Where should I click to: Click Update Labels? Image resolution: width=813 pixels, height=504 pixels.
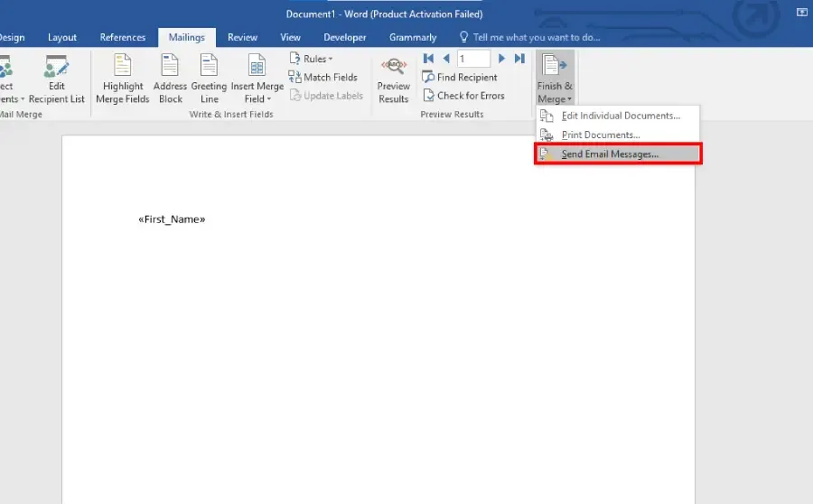pos(326,96)
